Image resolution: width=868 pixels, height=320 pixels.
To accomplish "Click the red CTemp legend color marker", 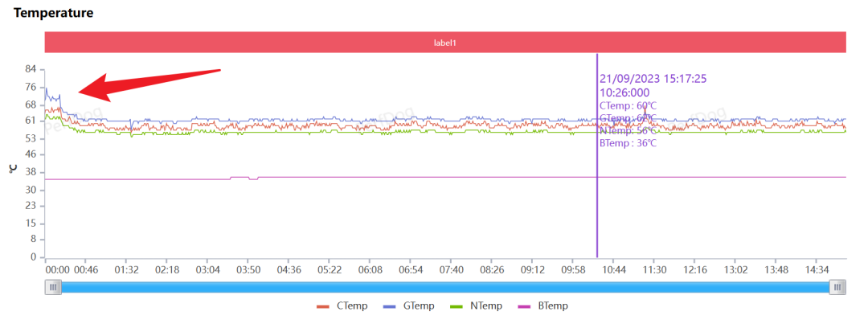I will click(x=323, y=306).
